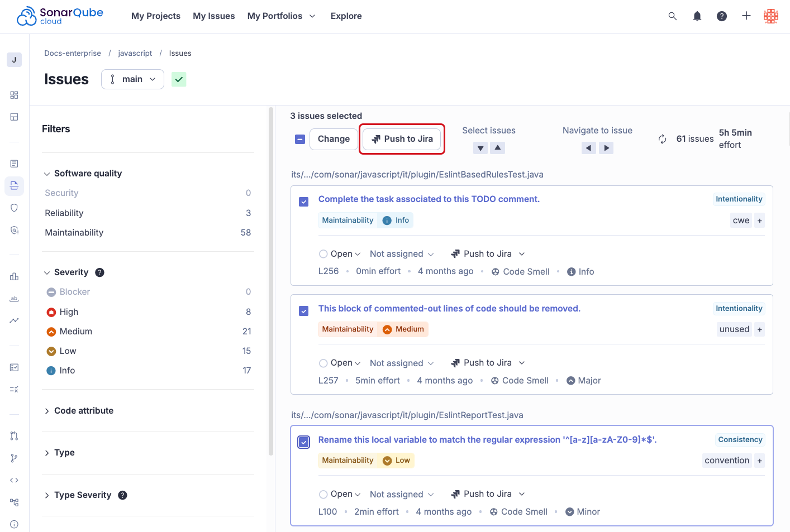
Task: Open the help question mark icon
Action: tap(721, 16)
